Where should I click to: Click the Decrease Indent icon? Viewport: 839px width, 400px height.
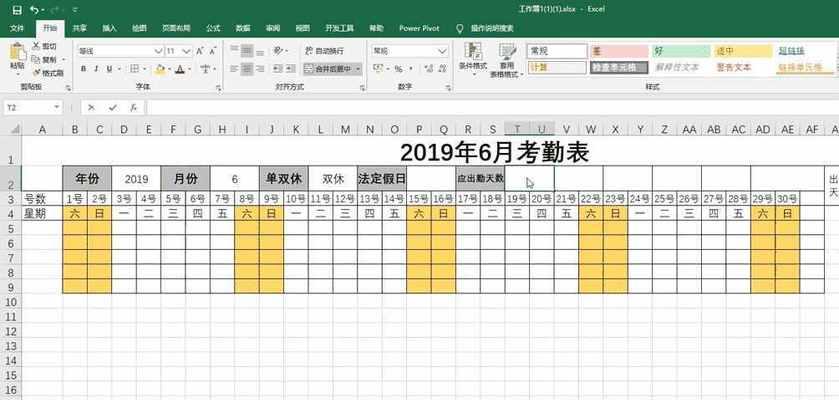[278, 69]
